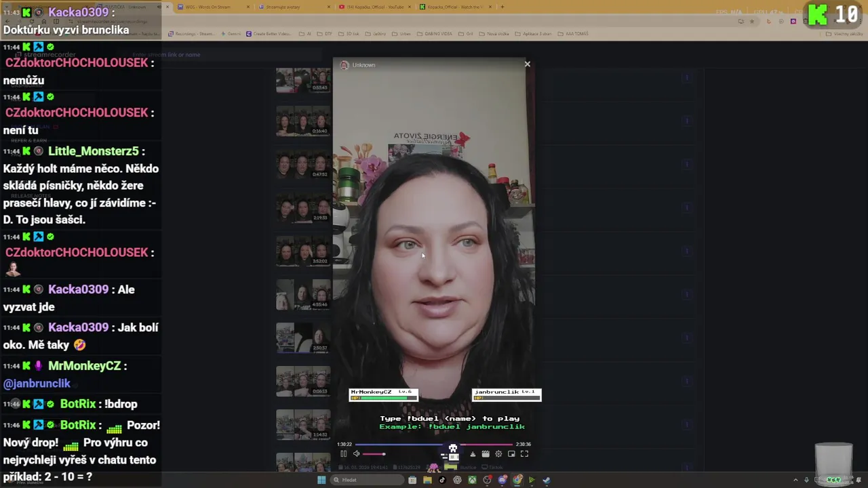
Task: Select the recording thumbnail with duration 1:14:32
Action: click(x=303, y=426)
